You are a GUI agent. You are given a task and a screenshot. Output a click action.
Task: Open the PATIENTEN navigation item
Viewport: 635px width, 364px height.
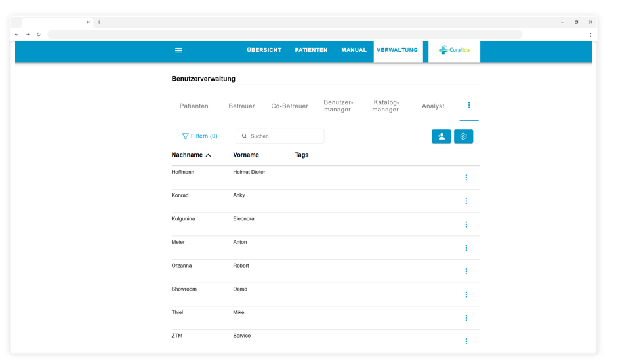click(x=311, y=50)
